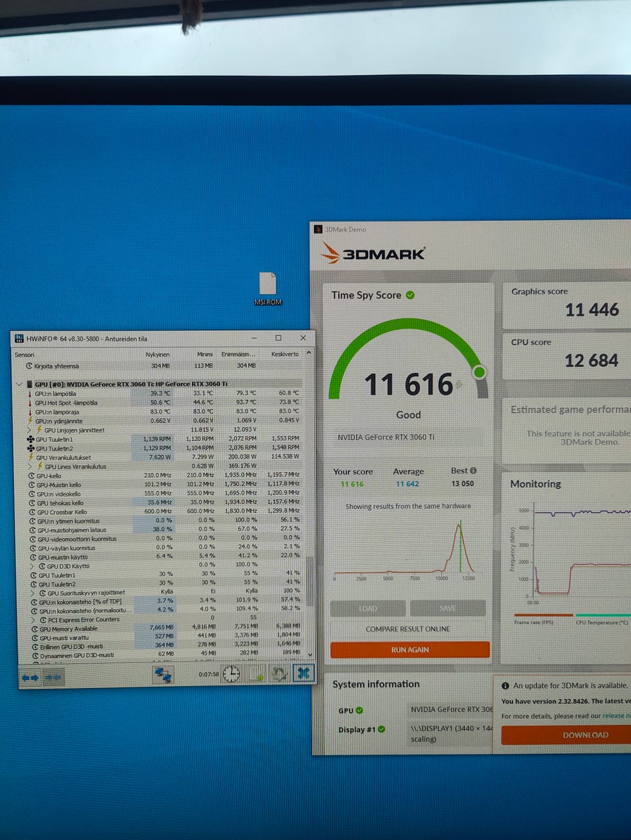Select the GPU-Muistin kello row
The height and width of the screenshot is (840, 631).
pos(163,484)
